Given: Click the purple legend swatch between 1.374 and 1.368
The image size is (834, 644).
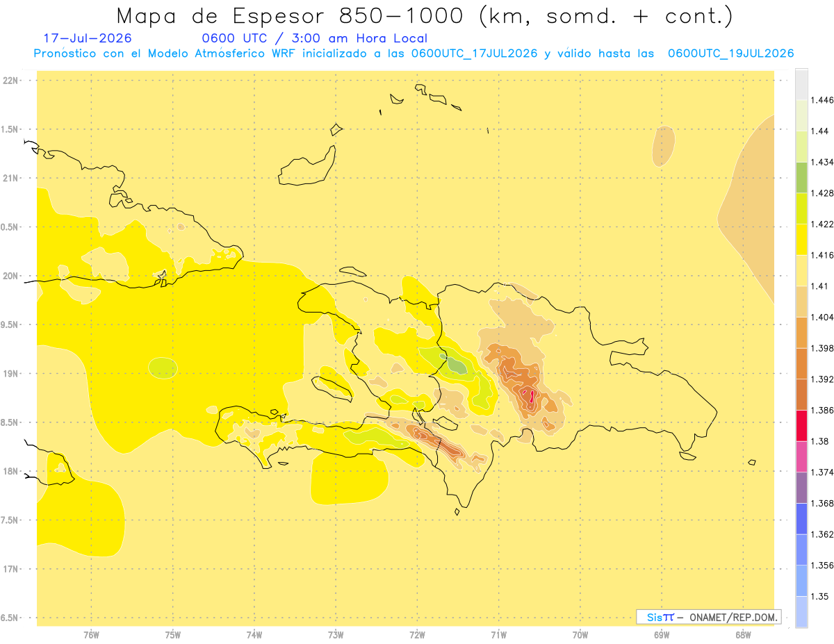Looking at the screenshot, I should point(801,488).
